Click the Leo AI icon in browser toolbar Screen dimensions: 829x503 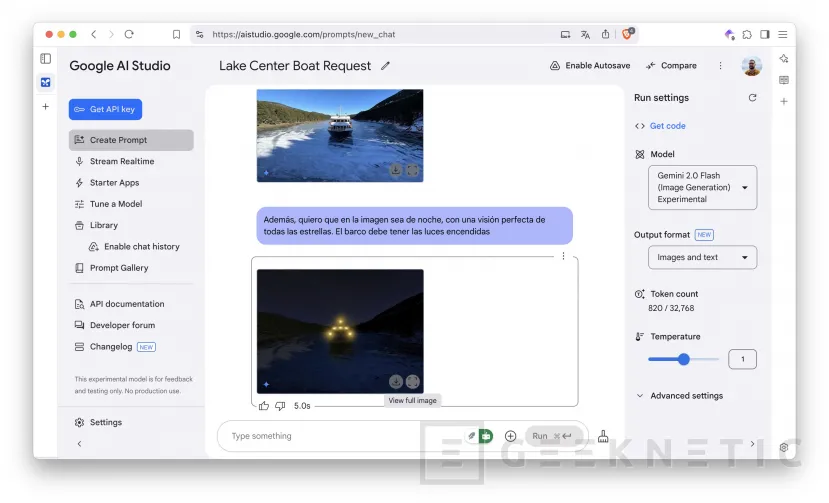click(730, 34)
